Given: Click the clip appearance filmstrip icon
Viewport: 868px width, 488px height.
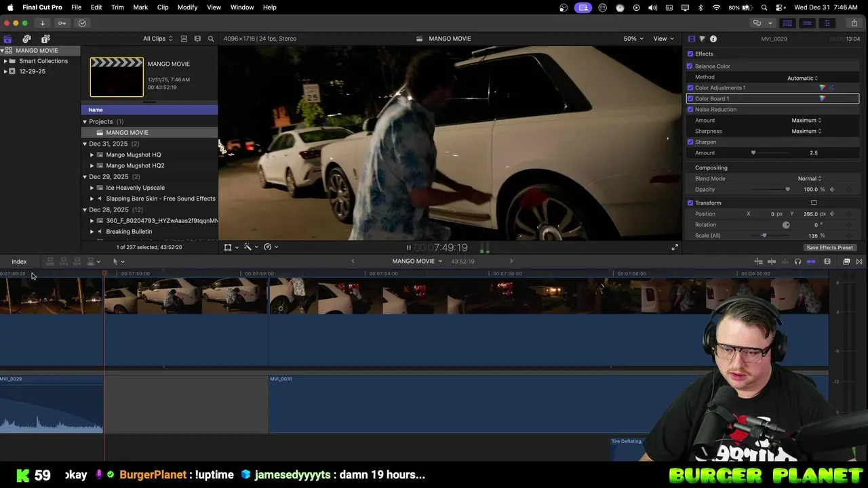Looking at the screenshot, I should [x=197, y=39].
